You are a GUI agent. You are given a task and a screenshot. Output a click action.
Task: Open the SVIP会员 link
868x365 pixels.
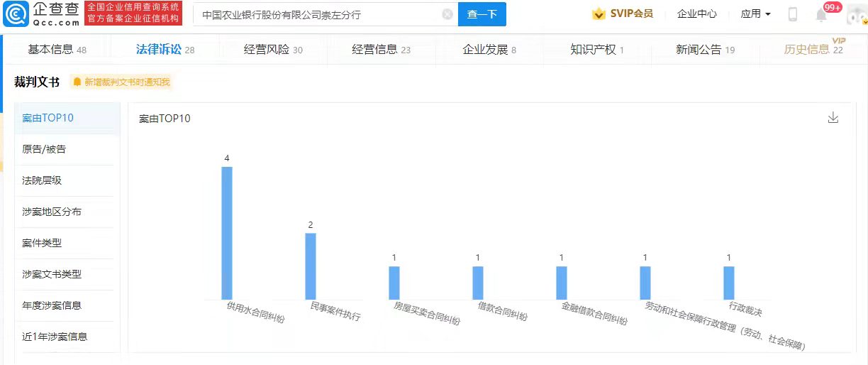(632, 13)
